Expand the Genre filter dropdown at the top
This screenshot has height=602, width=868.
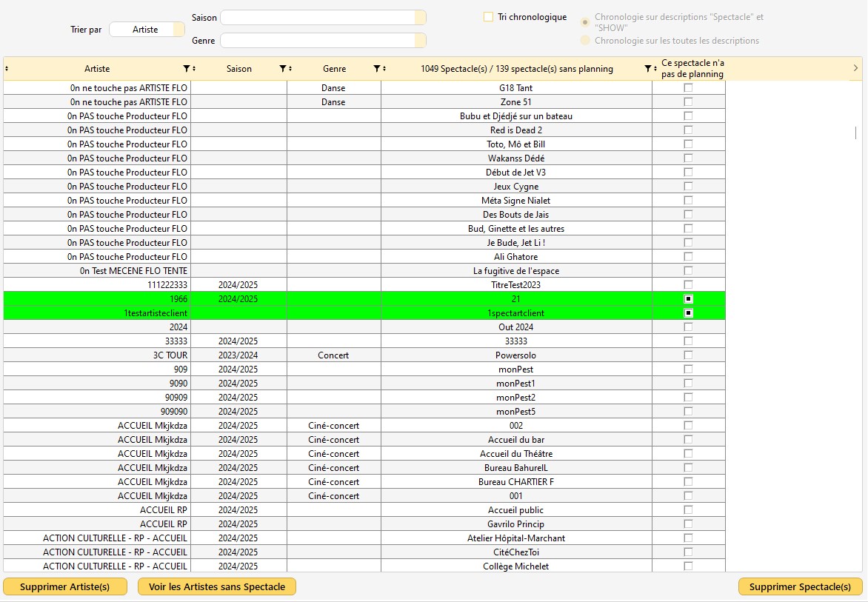pos(420,41)
